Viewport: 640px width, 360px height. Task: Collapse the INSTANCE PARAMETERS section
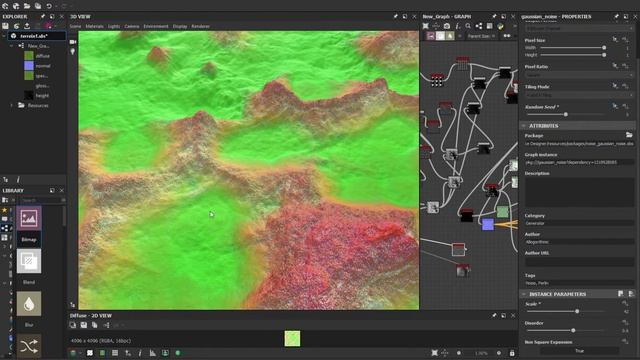coord(524,294)
